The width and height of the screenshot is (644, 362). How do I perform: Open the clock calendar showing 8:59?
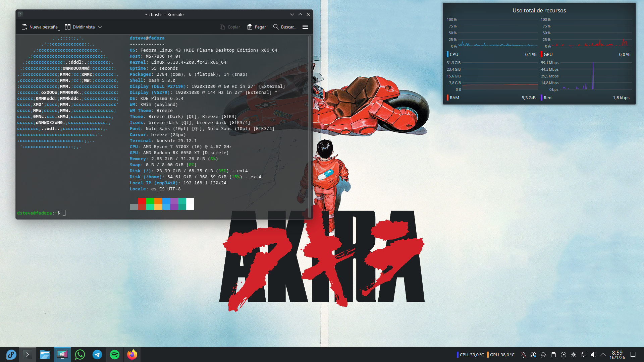pos(617,355)
